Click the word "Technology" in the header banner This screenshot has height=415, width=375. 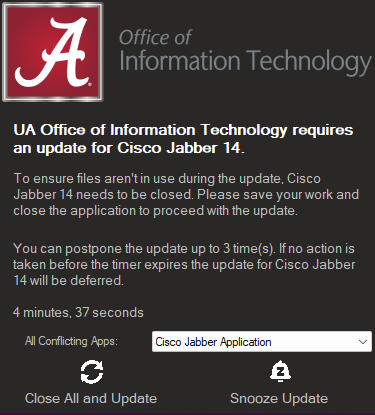point(309,62)
